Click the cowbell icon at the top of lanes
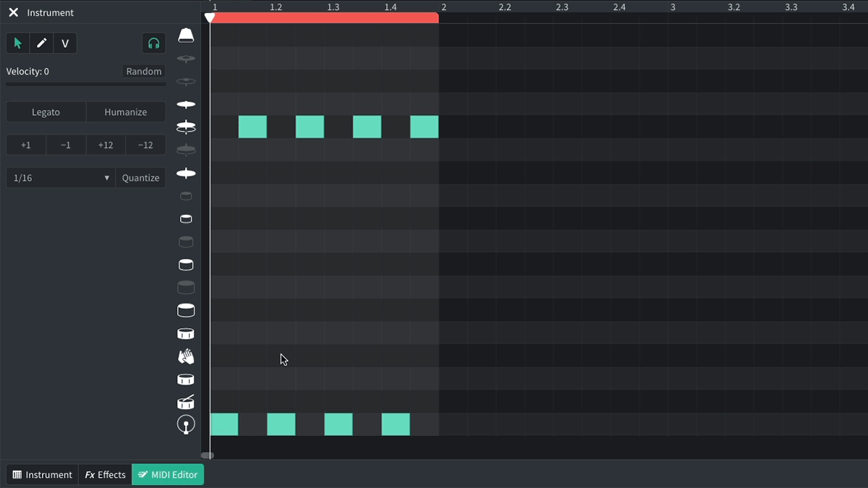The height and width of the screenshot is (488, 868). click(186, 33)
